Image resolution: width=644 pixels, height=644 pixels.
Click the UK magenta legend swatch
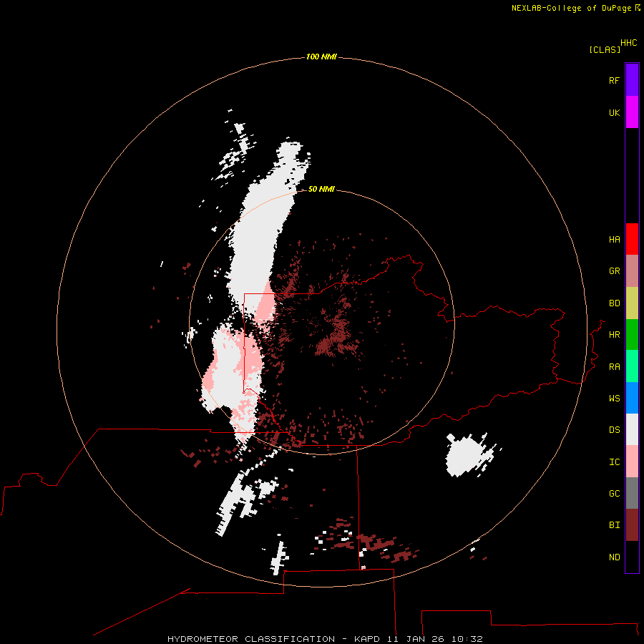[x=632, y=112]
